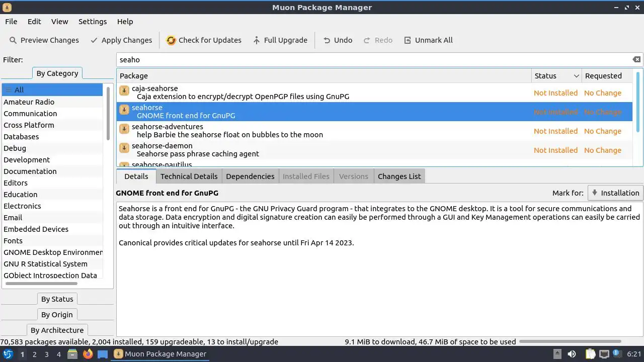Select the Databases category

click(52, 137)
